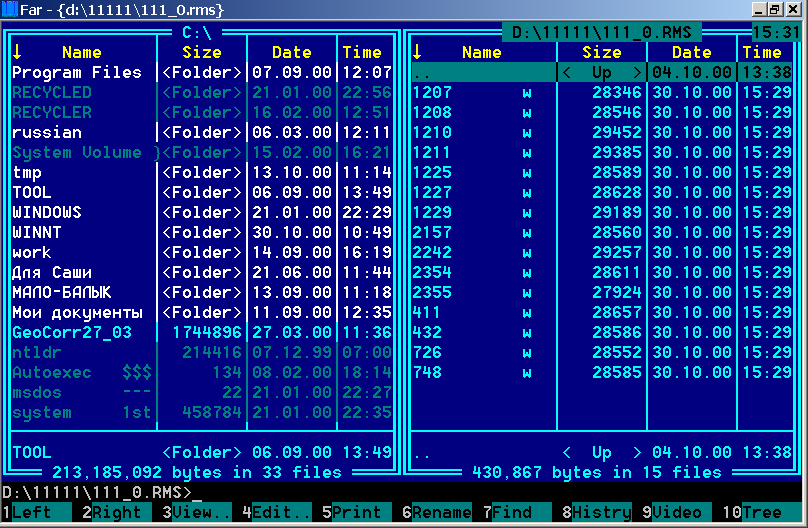The image size is (808, 528).
Task: Select file 2242 in right panel
Action: pos(602,253)
